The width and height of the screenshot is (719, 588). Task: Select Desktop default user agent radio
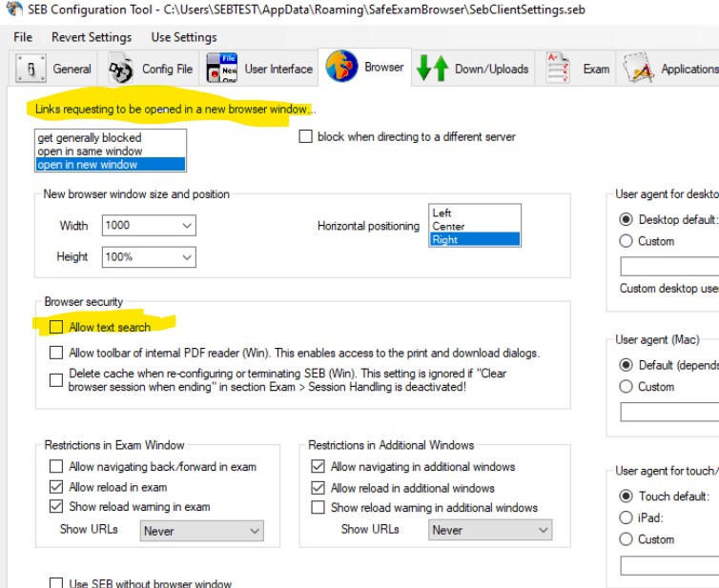(626, 219)
